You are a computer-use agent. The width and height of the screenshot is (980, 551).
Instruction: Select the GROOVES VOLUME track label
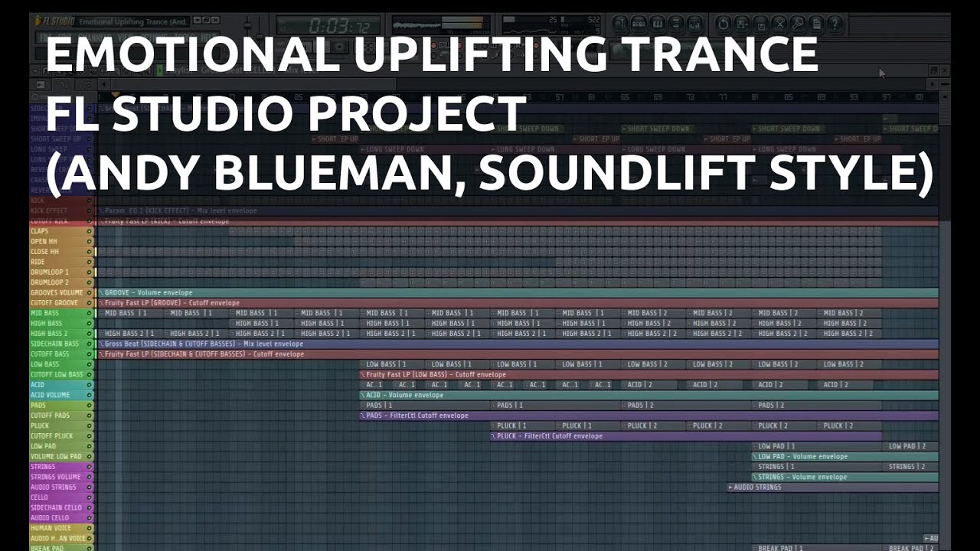[57, 292]
